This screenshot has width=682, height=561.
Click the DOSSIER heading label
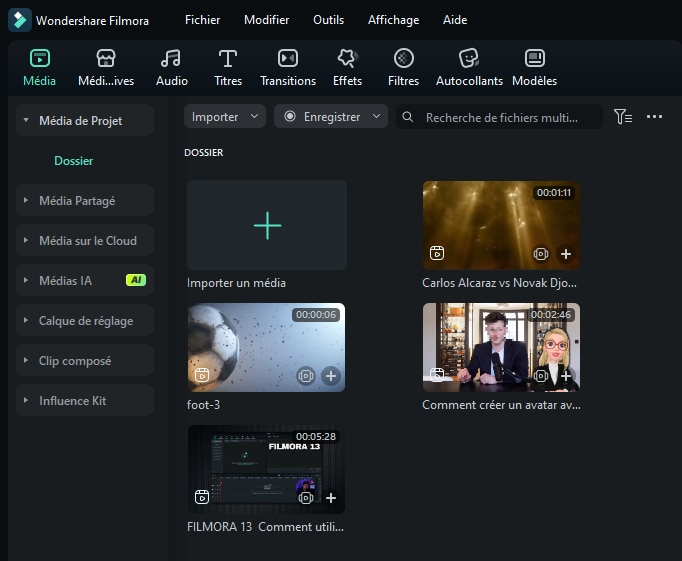tap(203, 153)
